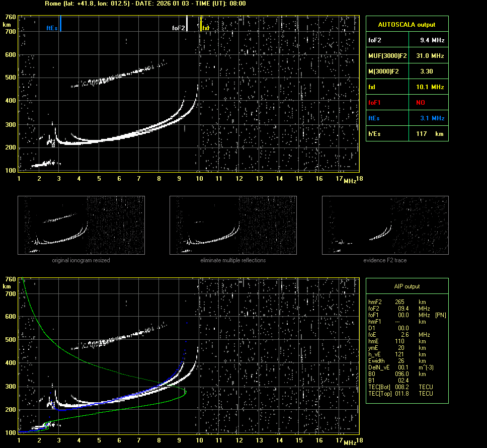Click the AUTOSCALA output header

click(x=407, y=24)
